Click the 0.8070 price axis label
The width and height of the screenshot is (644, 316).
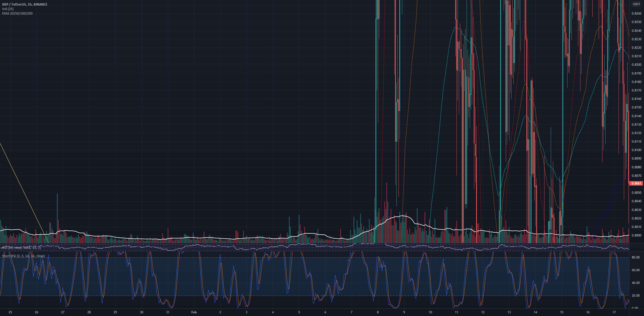[636, 176]
